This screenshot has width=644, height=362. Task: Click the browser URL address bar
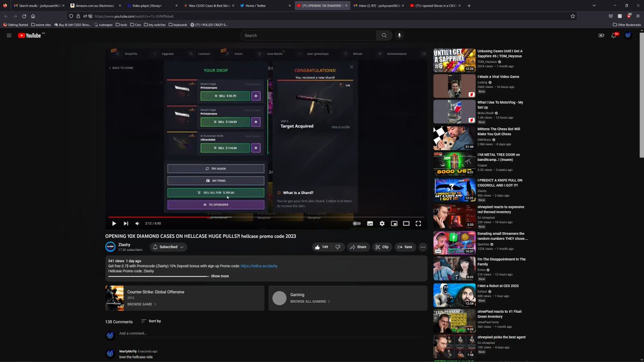click(322, 16)
